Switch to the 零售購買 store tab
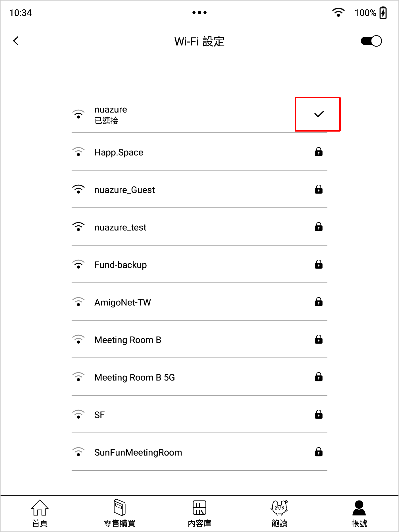 (120, 514)
